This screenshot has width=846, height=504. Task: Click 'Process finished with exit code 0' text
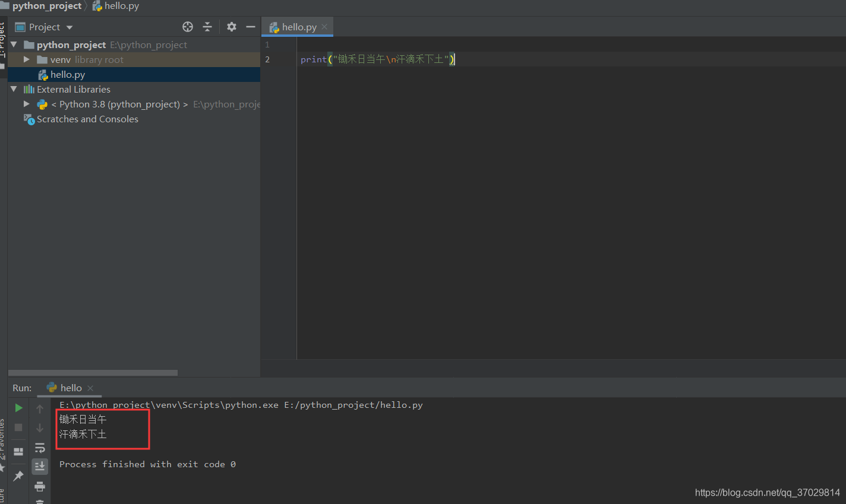(x=147, y=464)
